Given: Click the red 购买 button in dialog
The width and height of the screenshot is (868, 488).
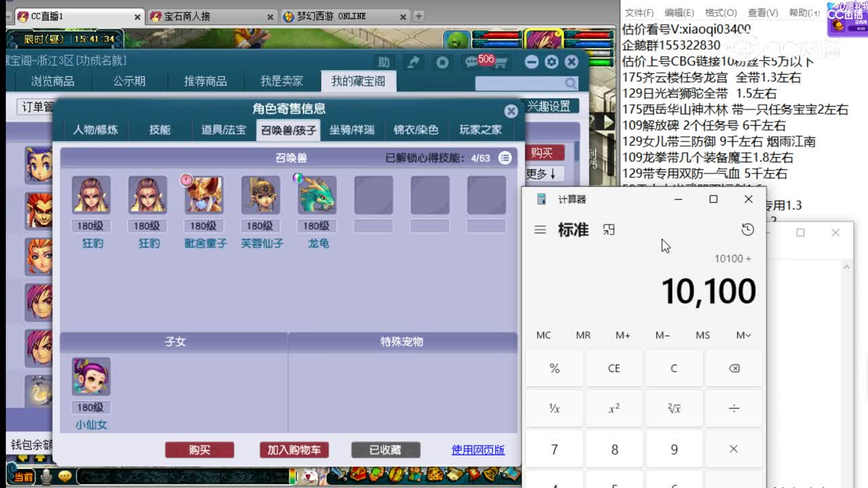Looking at the screenshot, I should (x=199, y=450).
